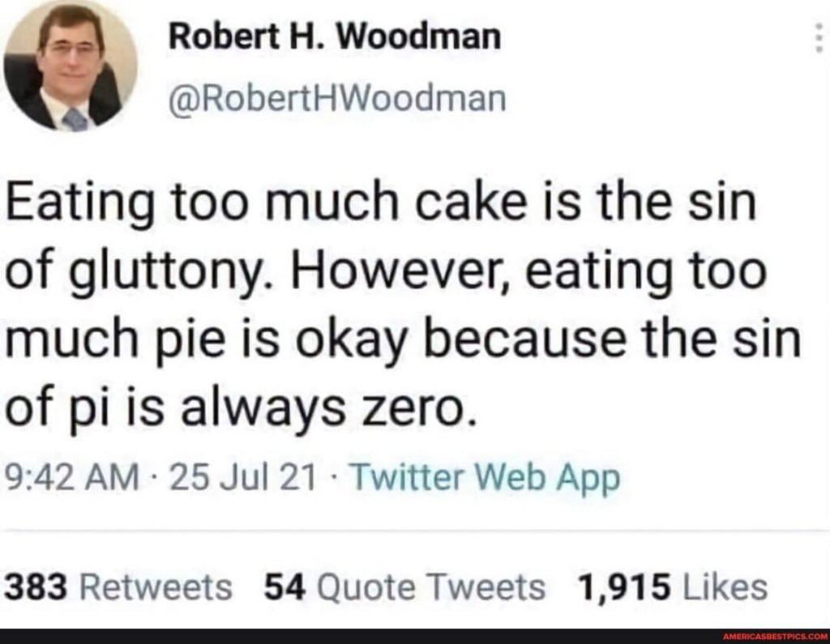Click the 9:42 AM timestamp

point(71,477)
